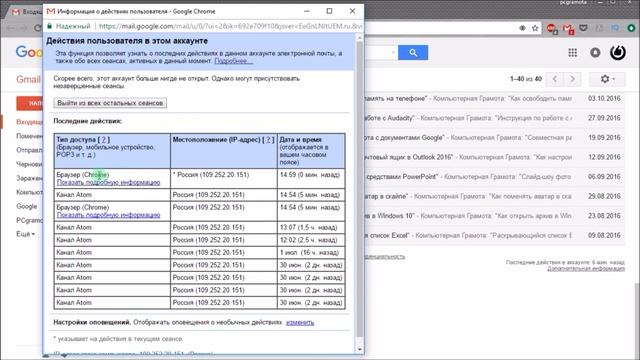This screenshot has width=640, height=360.
Task: Open email about Windows 10 dated 23.08.2016
Action: pyautogui.click(x=494, y=216)
